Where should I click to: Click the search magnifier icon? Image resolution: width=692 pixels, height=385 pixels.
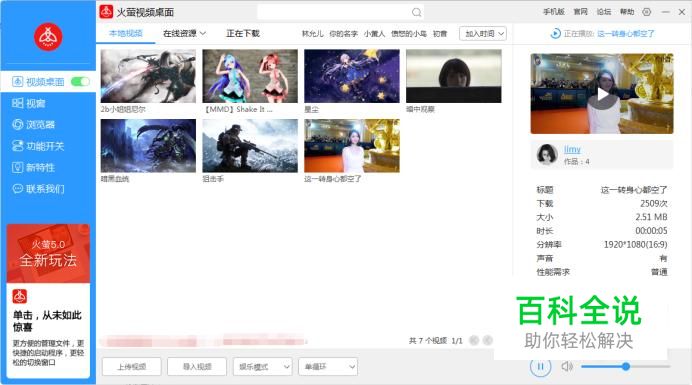coord(416,12)
